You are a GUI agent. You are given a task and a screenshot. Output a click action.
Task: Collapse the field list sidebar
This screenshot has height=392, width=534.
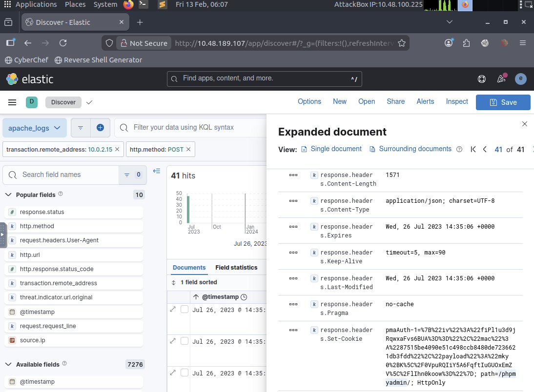(x=157, y=171)
